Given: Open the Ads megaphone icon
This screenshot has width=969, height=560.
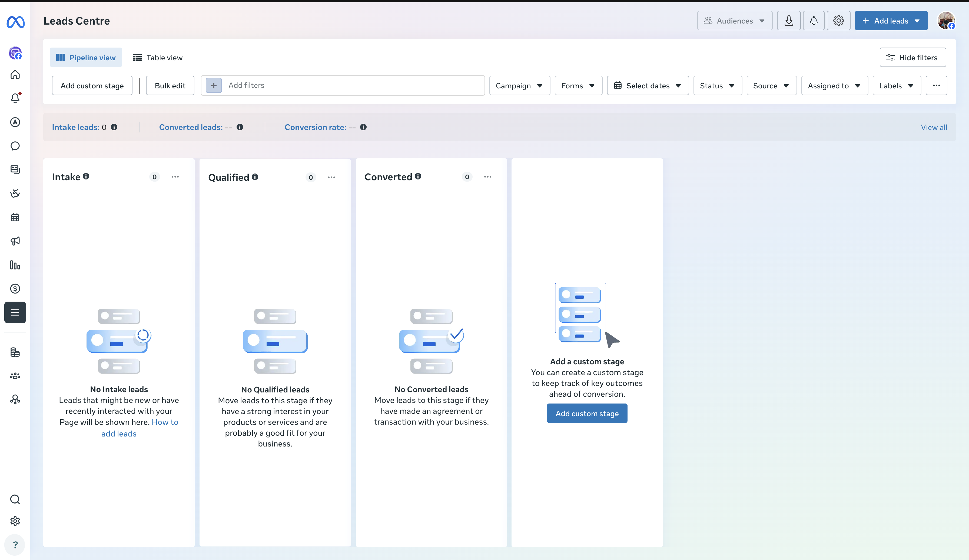Looking at the screenshot, I should [15, 241].
